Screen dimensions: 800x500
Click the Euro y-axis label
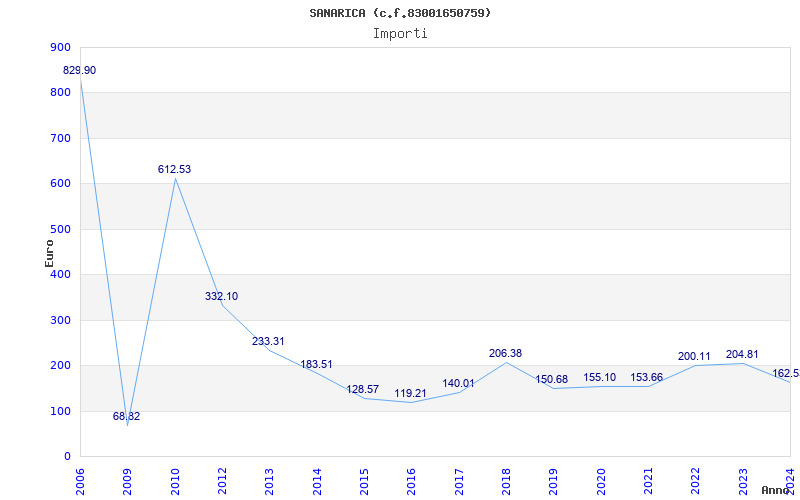pos(49,253)
